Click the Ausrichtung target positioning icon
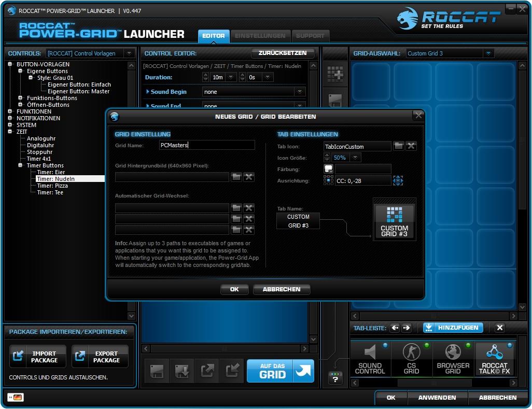This screenshot has width=532, height=409. (398, 180)
